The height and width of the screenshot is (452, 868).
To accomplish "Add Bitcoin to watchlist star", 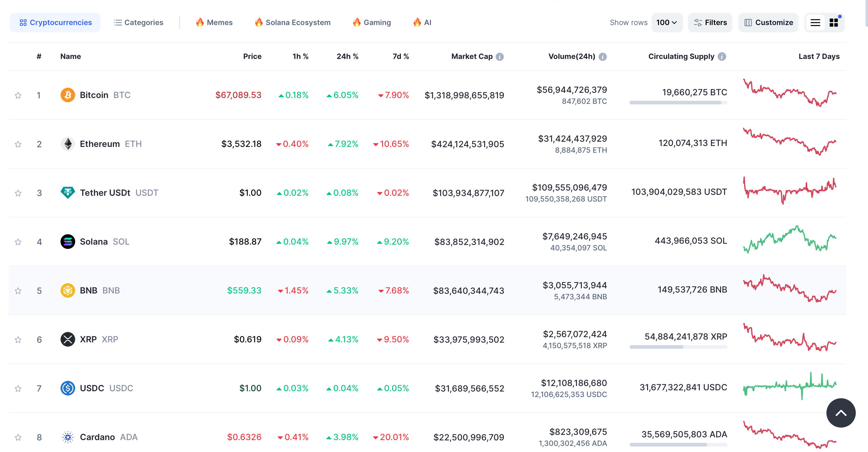I will click(x=18, y=95).
